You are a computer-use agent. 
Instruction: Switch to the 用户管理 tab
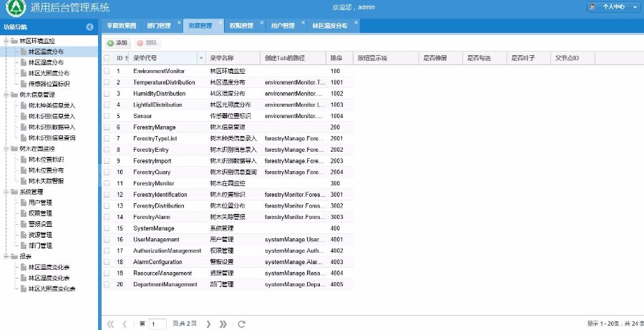pyautogui.click(x=283, y=26)
